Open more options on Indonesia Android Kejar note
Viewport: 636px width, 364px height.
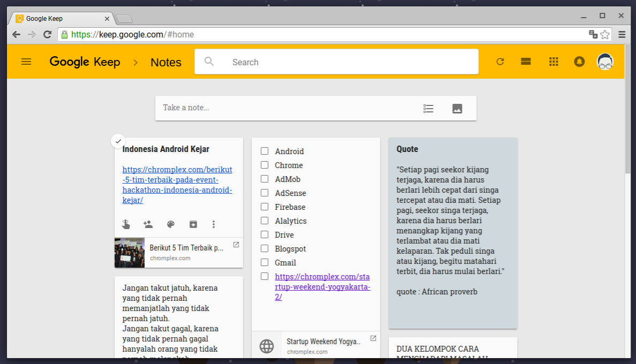(214, 224)
